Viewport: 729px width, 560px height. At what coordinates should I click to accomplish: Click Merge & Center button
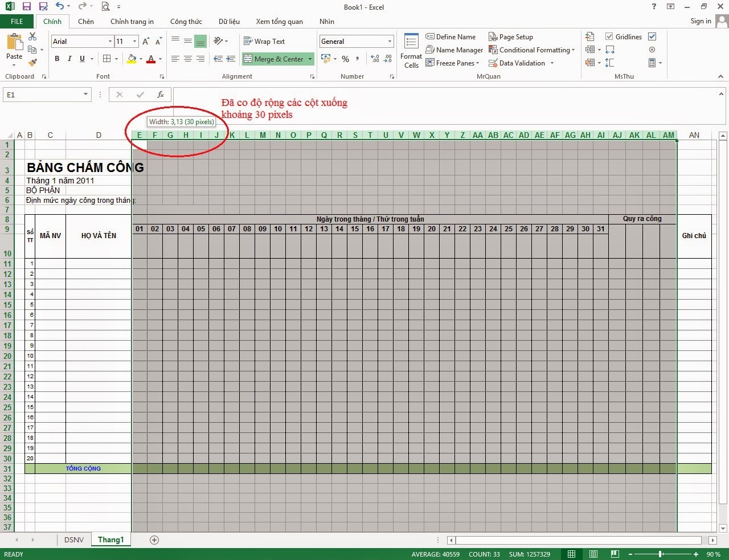(x=274, y=59)
